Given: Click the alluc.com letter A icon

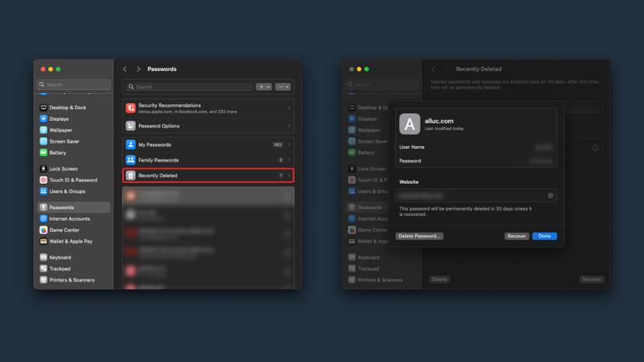Looking at the screenshot, I should coord(410,124).
